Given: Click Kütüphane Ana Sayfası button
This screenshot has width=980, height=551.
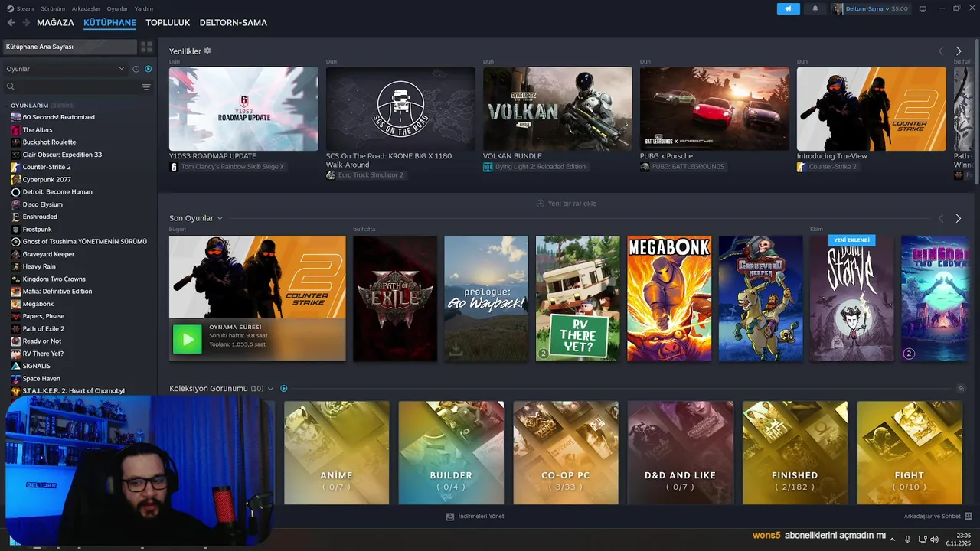Looking at the screenshot, I should [x=70, y=47].
